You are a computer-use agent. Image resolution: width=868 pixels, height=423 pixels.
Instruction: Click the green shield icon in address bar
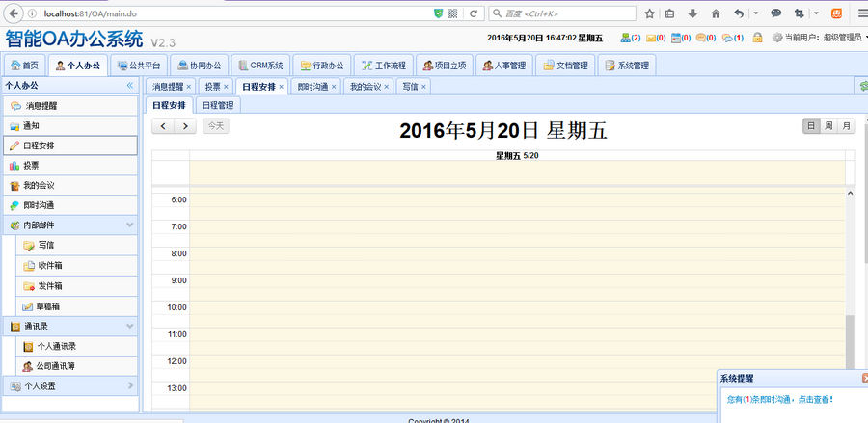pyautogui.click(x=439, y=13)
